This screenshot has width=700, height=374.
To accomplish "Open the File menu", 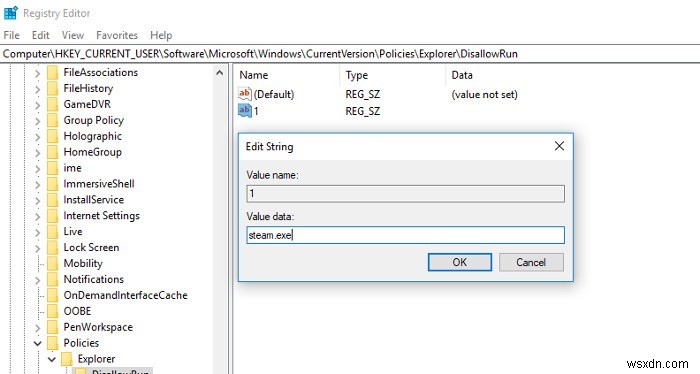I will click(12, 35).
